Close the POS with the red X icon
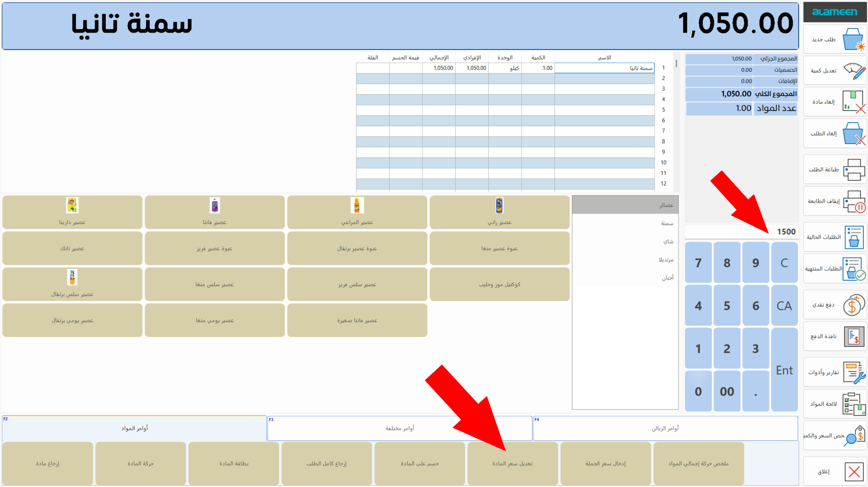This screenshot has width=868, height=487. coord(853,472)
